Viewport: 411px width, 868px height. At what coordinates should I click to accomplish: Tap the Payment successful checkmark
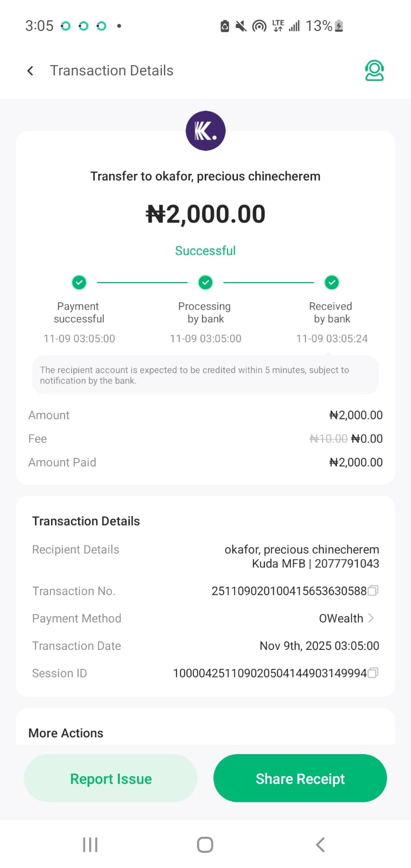coord(79,283)
